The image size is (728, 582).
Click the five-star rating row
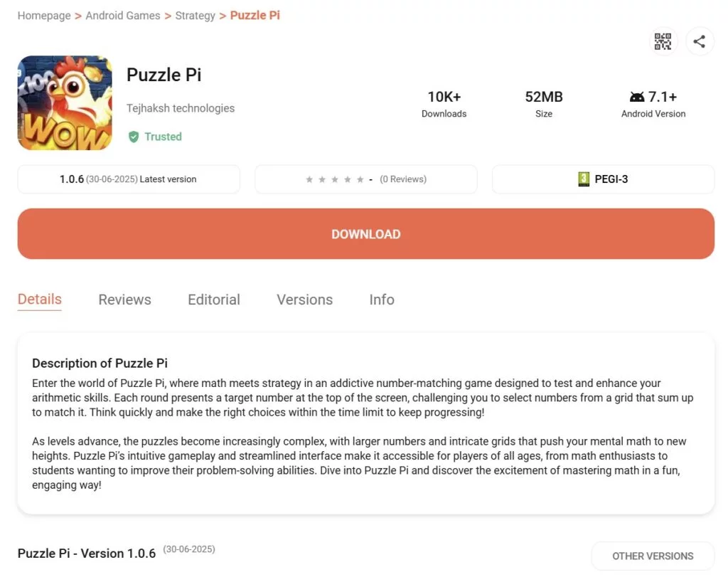click(x=334, y=179)
